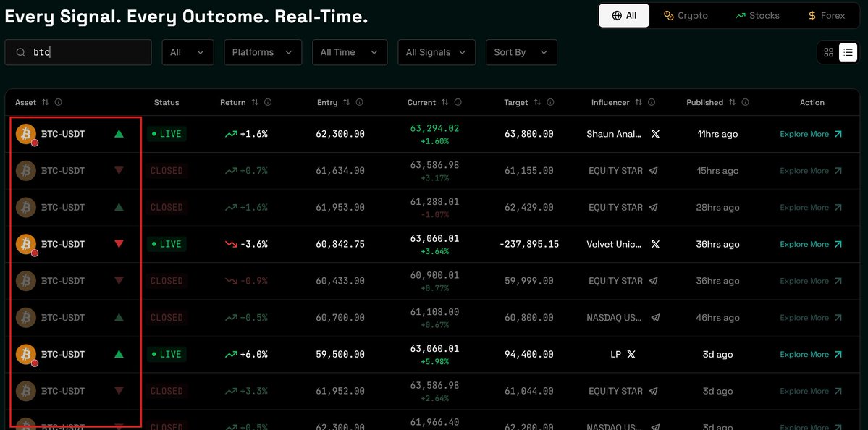This screenshot has width=868, height=430.
Task: Explore More in the 15hrs ago row
Action: [x=811, y=171]
